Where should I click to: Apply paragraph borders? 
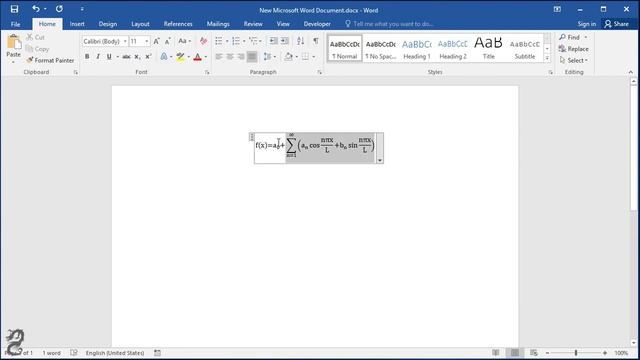305,56
